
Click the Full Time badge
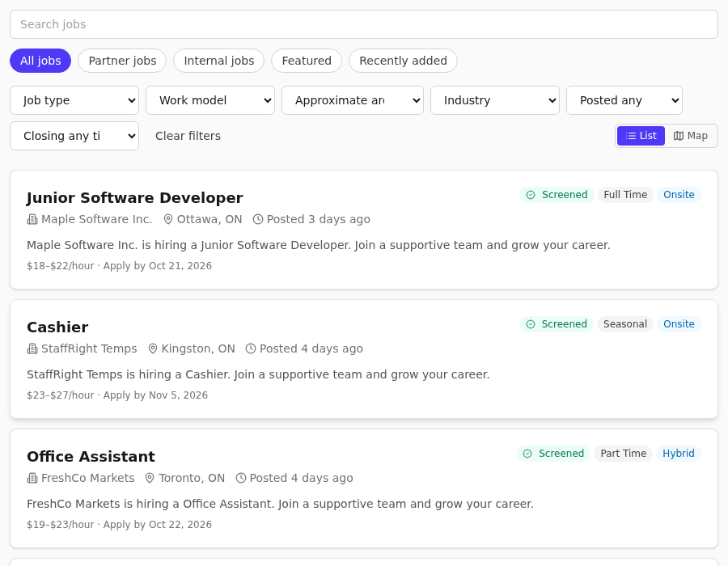click(x=625, y=195)
